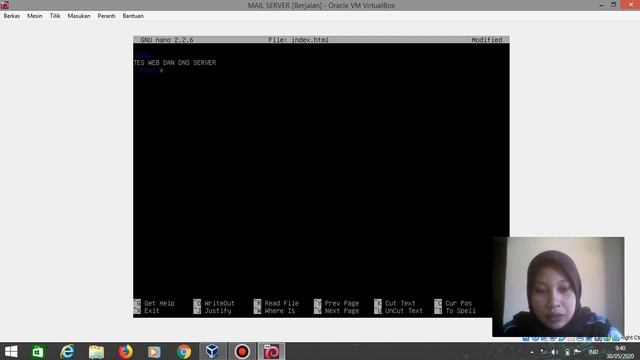Click Cut Text shortcut in nano footer
Viewport: 640px width, 360px height.
pyautogui.click(x=395, y=303)
